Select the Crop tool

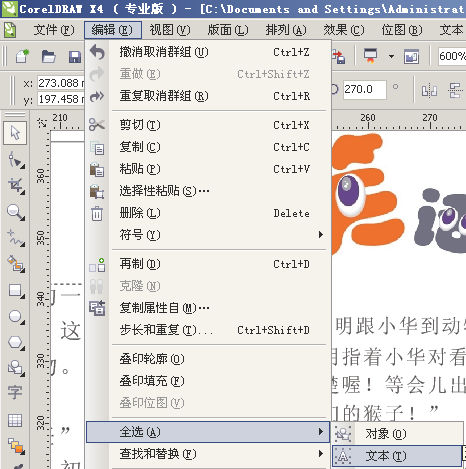[x=16, y=186]
